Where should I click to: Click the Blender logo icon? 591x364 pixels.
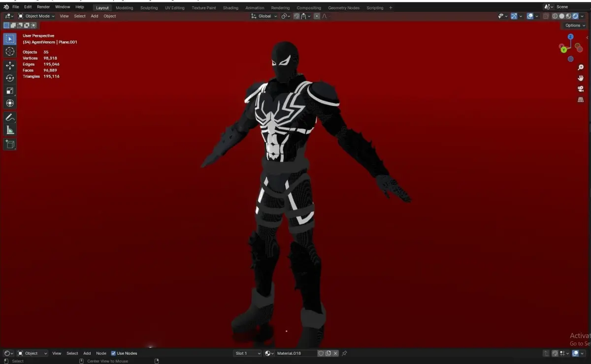pos(6,7)
